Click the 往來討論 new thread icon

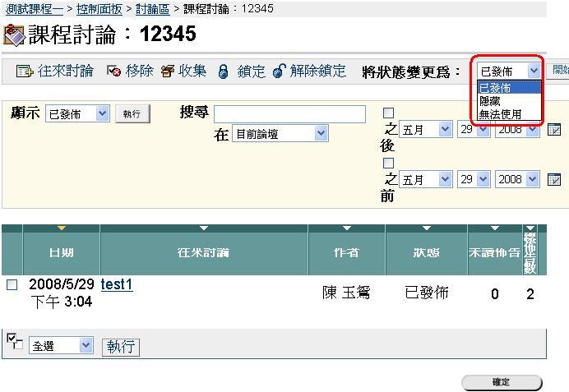click(x=25, y=71)
